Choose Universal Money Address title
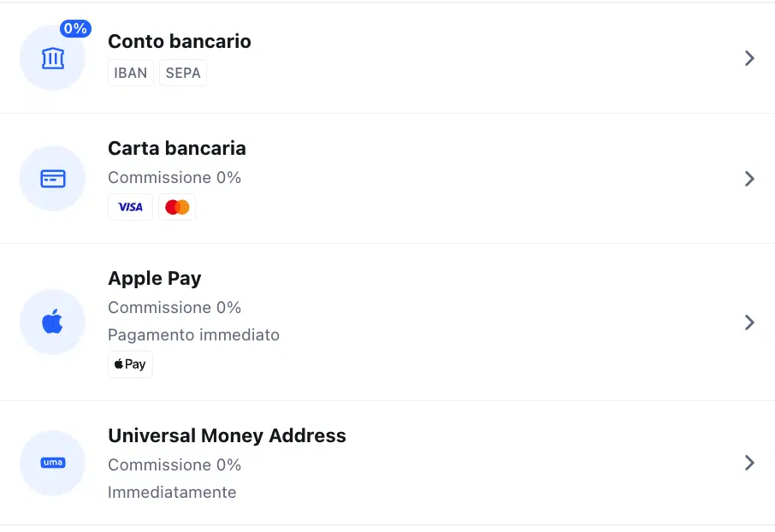 point(227,435)
